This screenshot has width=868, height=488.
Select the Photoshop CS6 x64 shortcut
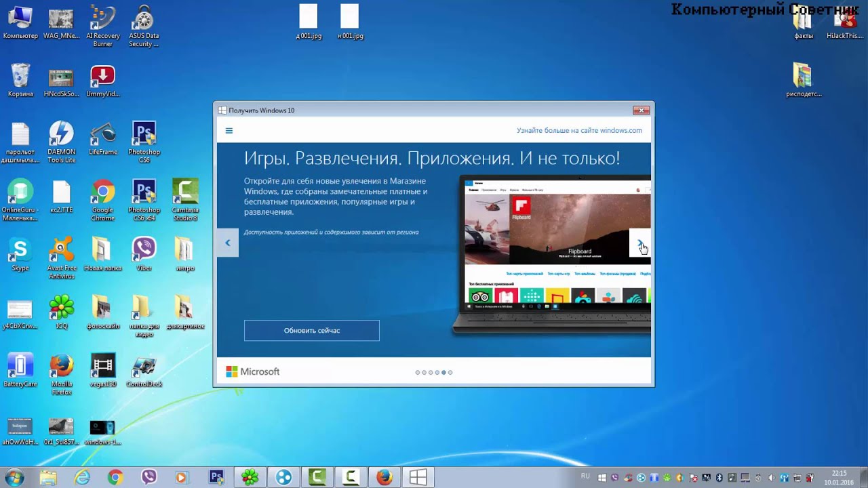(144, 200)
